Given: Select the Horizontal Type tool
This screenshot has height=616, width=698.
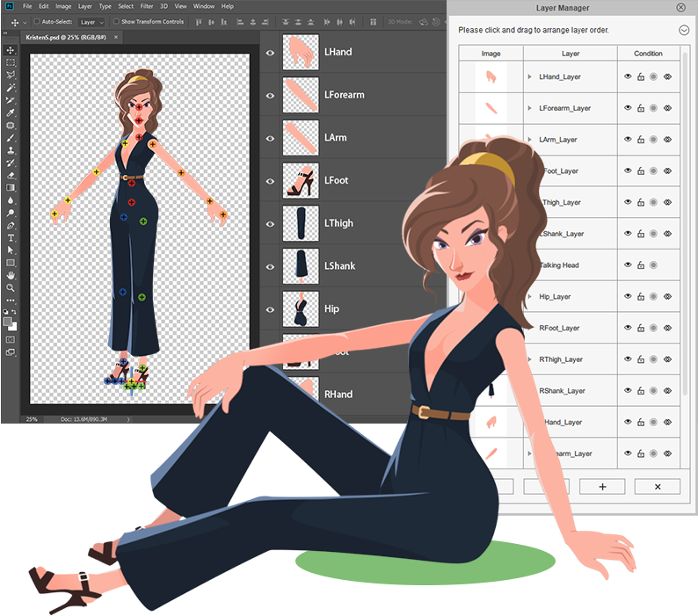Looking at the screenshot, I should [11, 238].
